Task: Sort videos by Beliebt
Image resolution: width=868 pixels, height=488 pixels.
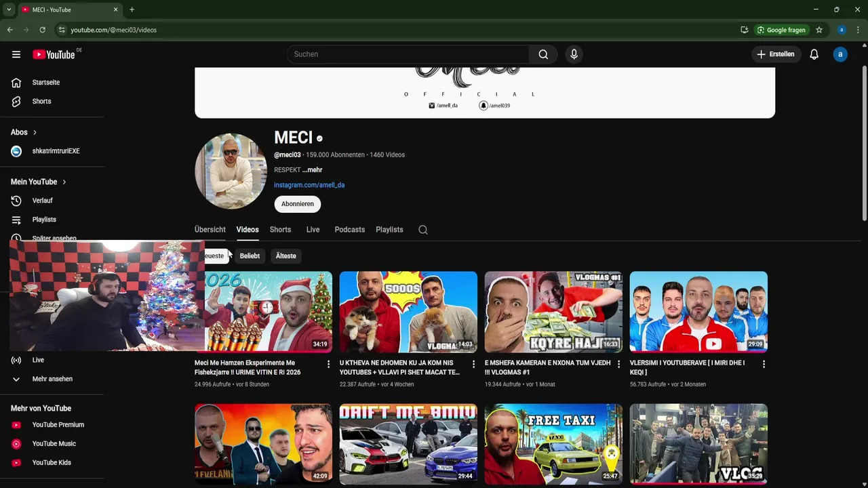Action: tap(250, 256)
